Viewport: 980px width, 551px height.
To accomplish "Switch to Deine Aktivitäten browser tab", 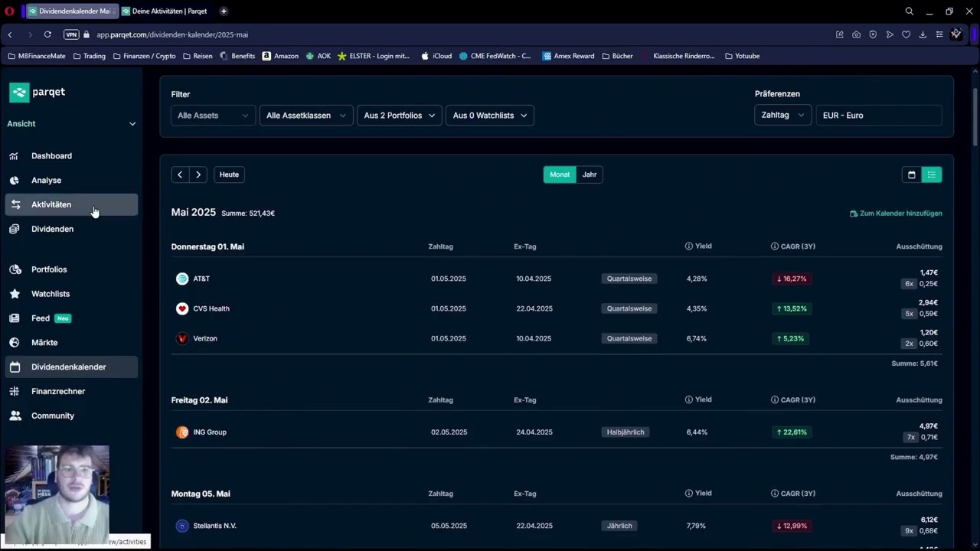I will tap(164, 11).
